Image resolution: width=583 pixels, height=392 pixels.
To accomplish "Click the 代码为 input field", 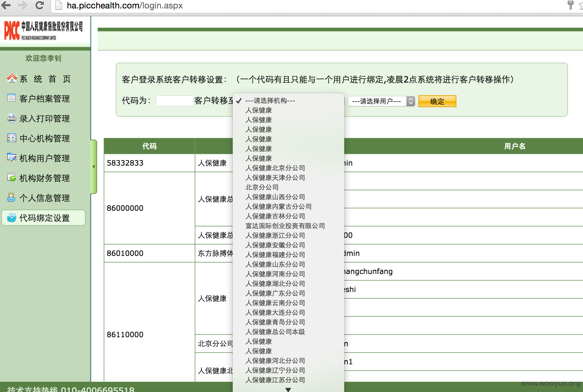I will click(175, 101).
